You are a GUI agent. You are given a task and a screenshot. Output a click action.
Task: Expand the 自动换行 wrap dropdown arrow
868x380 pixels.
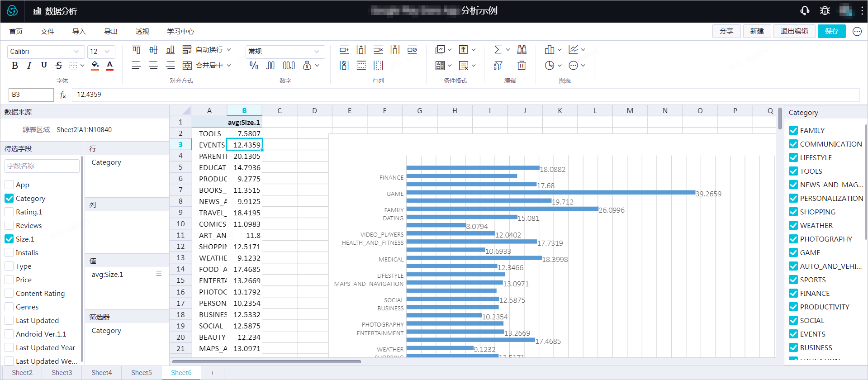(229, 49)
